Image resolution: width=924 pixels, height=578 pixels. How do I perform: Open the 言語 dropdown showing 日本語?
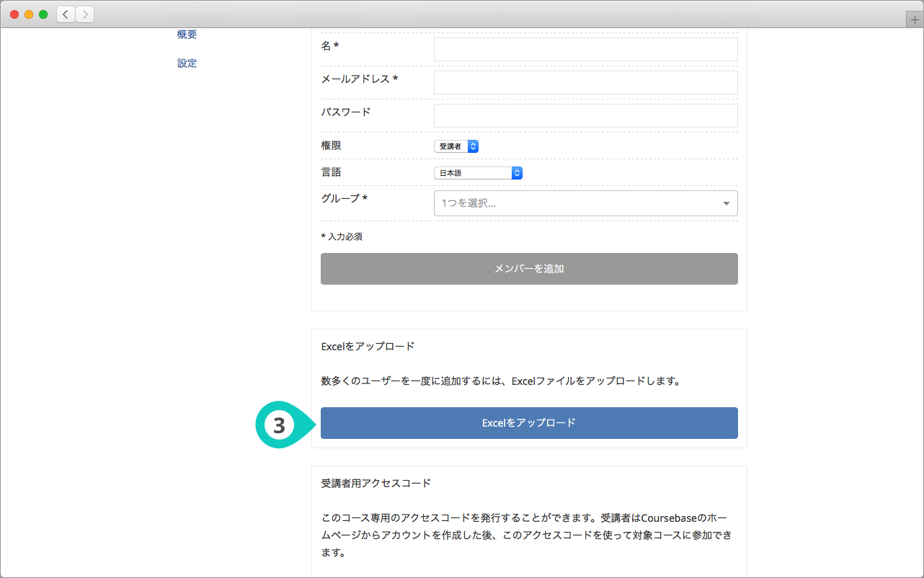(478, 173)
